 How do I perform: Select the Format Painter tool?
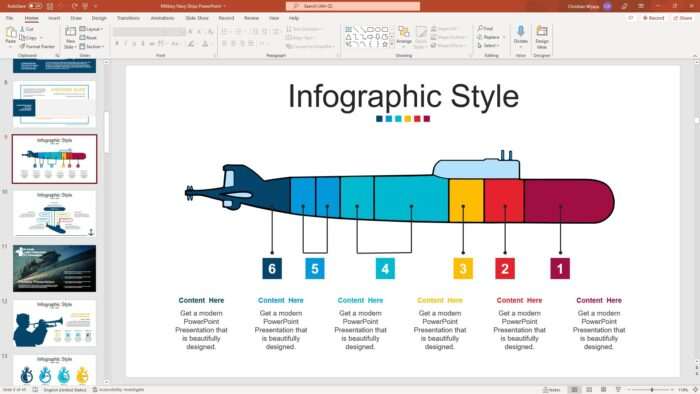tap(37, 46)
